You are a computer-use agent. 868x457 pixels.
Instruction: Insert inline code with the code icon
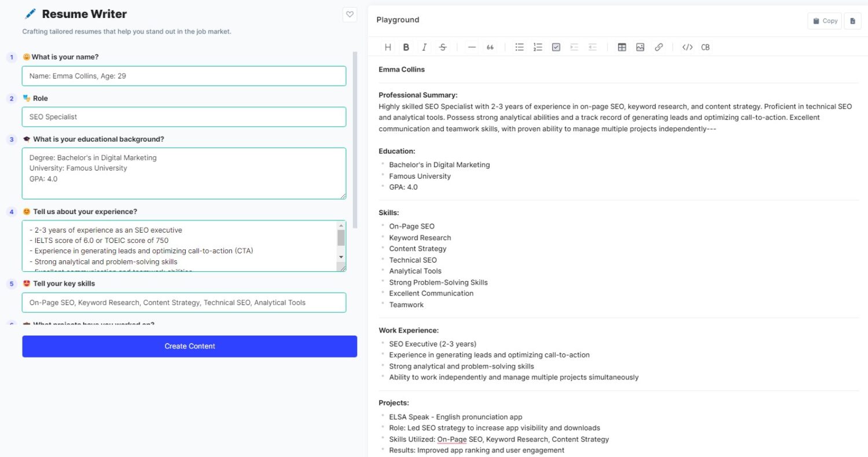(x=687, y=47)
